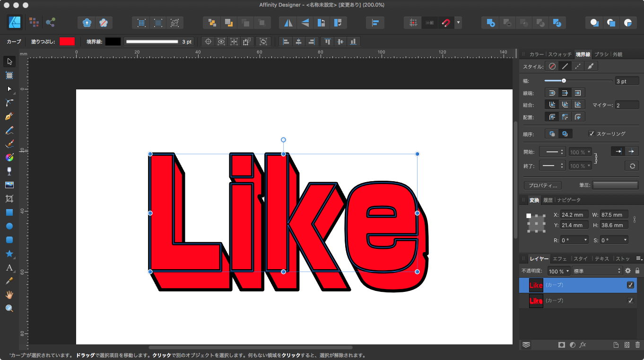Image resolution: width=644 pixels, height=360 pixels.
Task: Switch to History tab
Action: tap(548, 200)
